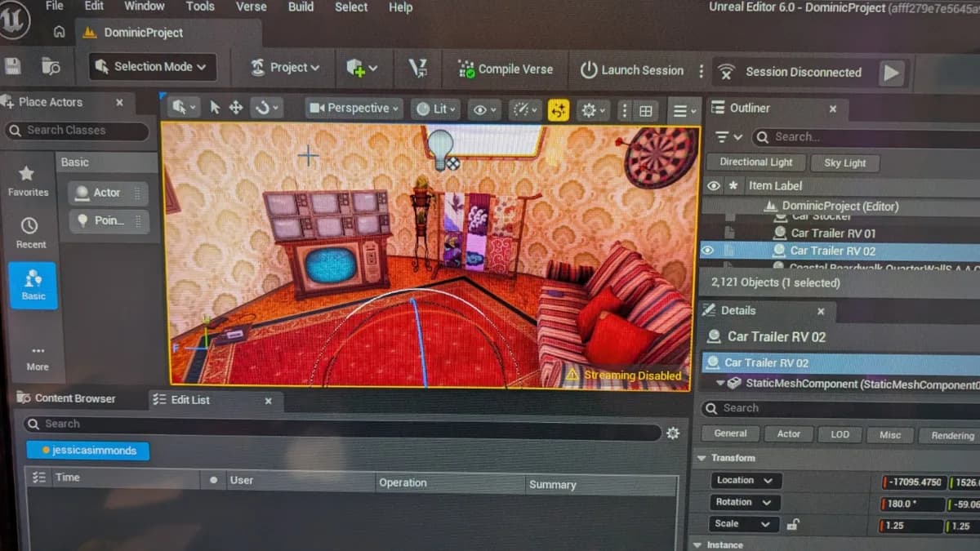Select the Favorites star category
The image size is (980, 551).
(x=28, y=180)
